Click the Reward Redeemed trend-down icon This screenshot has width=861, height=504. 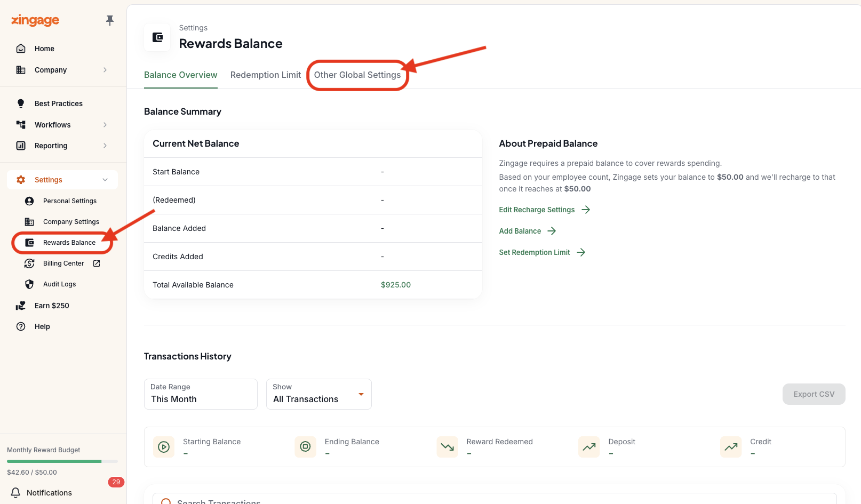pyautogui.click(x=447, y=447)
